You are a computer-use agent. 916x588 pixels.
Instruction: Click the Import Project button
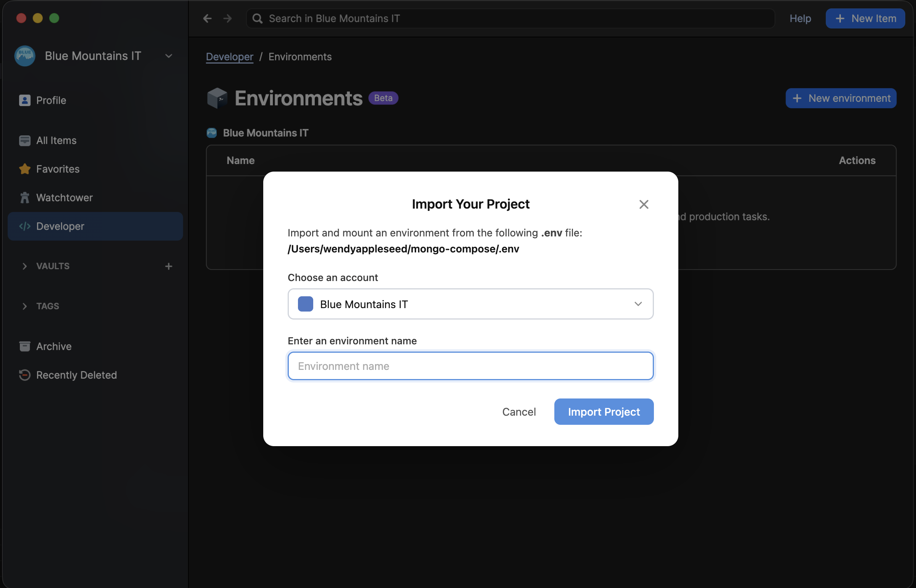tap(604, 411)
